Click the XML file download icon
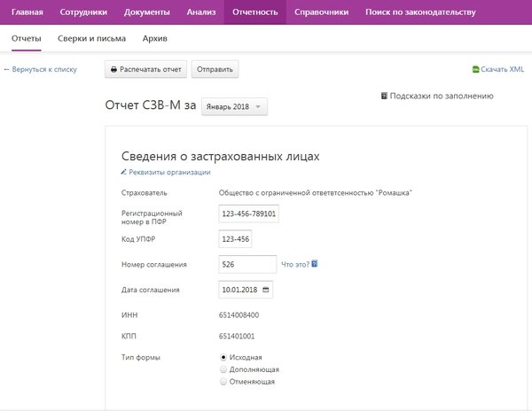The width and height of the screenshot is (532, 411). (x=475, y=69)
